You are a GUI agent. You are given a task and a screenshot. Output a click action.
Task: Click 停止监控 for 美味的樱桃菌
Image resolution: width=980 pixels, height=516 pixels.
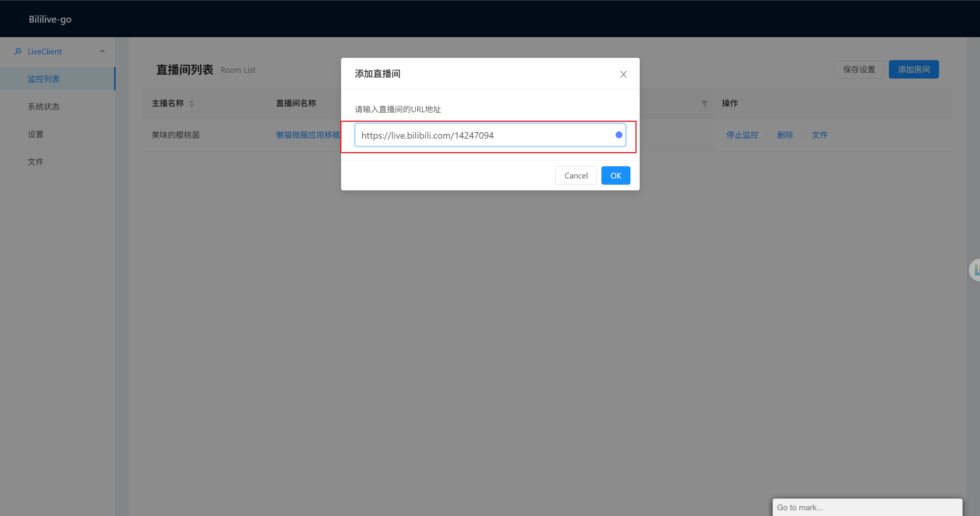[742, 135]
